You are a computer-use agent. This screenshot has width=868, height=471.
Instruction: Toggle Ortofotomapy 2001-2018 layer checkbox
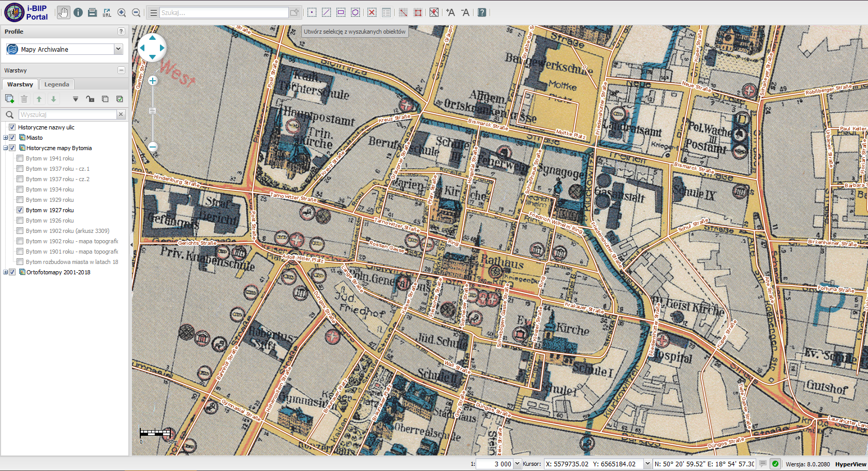12,272
